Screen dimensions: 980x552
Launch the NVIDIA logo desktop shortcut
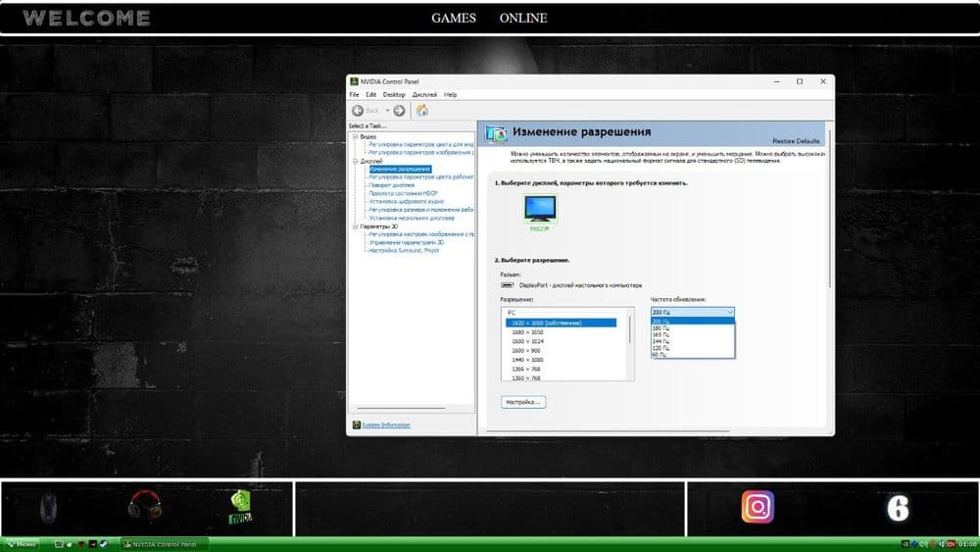pyautogui.click(x=241, y=507)
